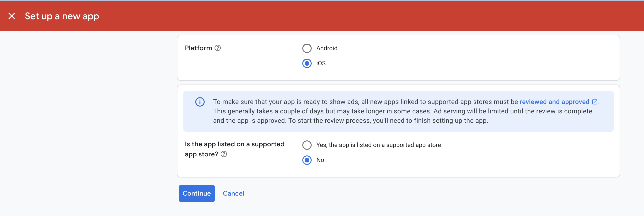Click the Set up a new app title
Screen dimensions: 644x216
coord(62,16)
